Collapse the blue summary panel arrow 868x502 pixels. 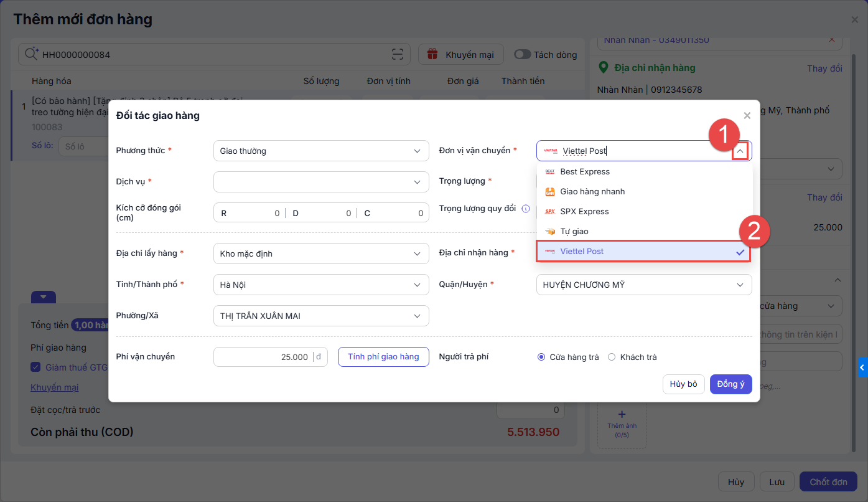click(44, 297)
